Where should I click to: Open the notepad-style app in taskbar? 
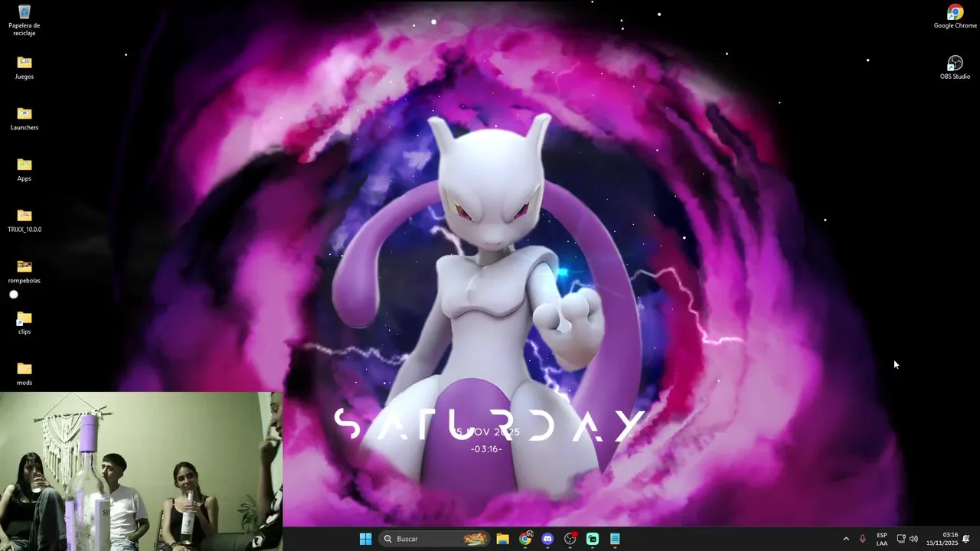[615, 539]
